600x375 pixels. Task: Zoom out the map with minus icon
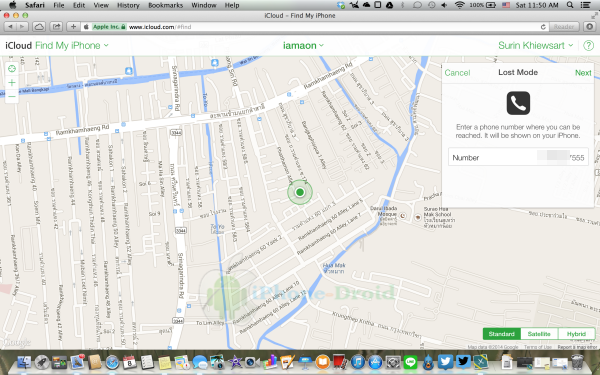12,96
